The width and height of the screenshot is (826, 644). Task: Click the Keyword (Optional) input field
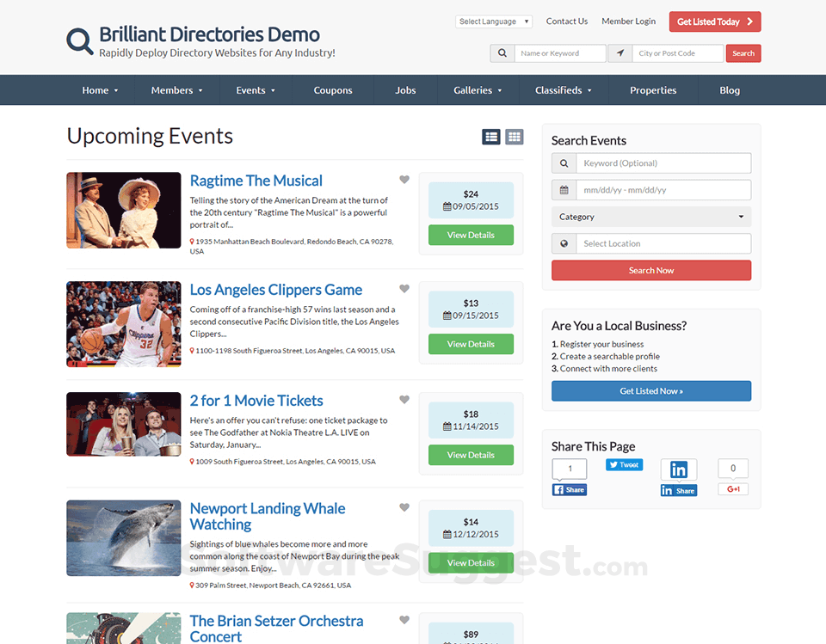[x=663, y=163]
